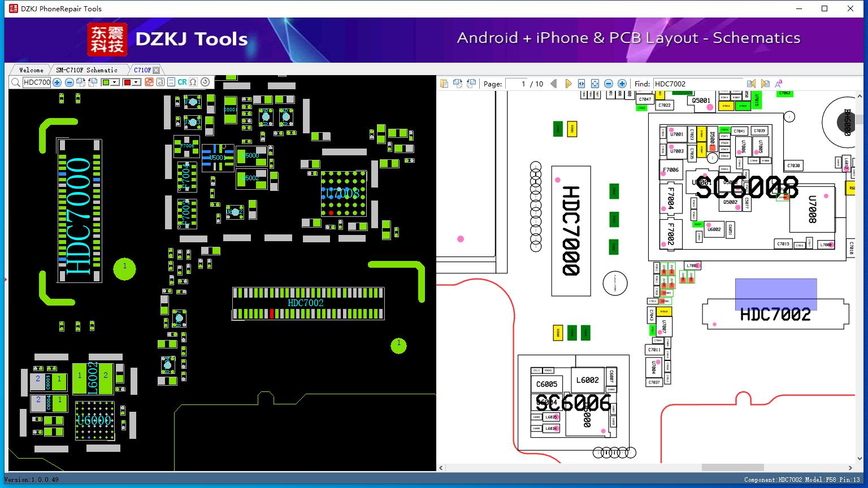
Task: Close the DZKJ PhoneRepair Tools window
Action: 850,8
